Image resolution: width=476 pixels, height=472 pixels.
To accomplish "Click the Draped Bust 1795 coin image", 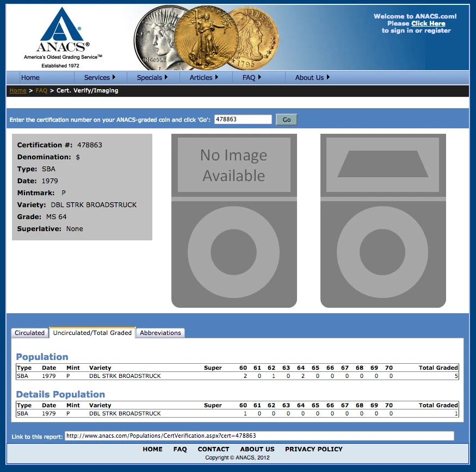I will pos(256,38).
